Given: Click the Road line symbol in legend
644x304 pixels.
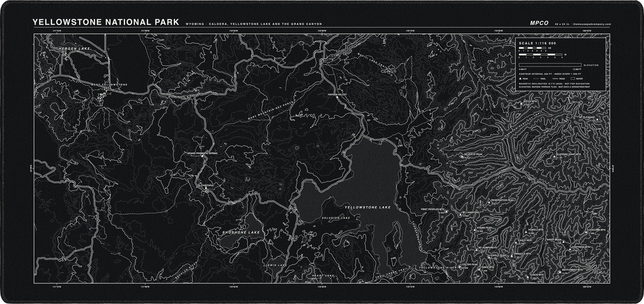Looking at the screenshot, I should click(x=555, y=78).
